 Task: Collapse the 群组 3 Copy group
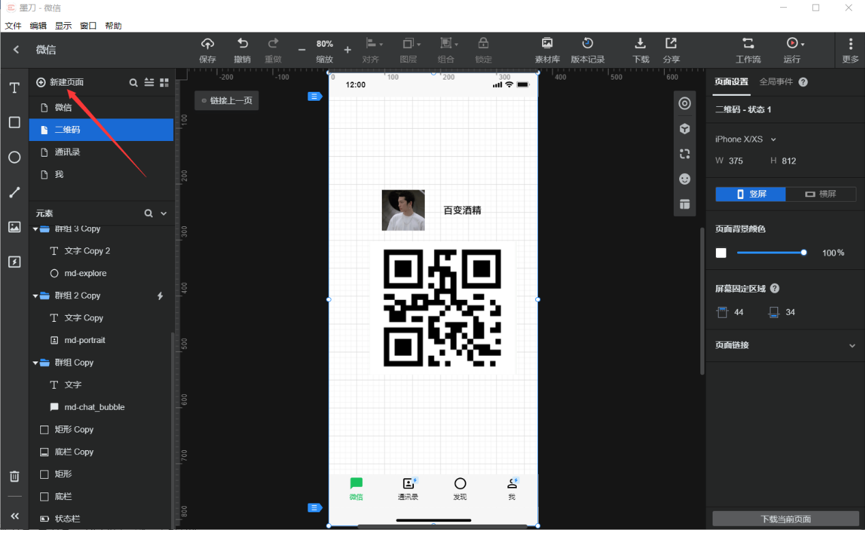point(35,229)
